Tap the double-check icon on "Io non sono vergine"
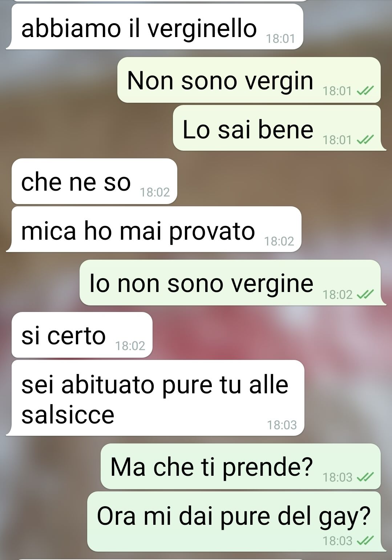This screenshot has height=560, width=392. pyautogui.click(x=365, y=295)
